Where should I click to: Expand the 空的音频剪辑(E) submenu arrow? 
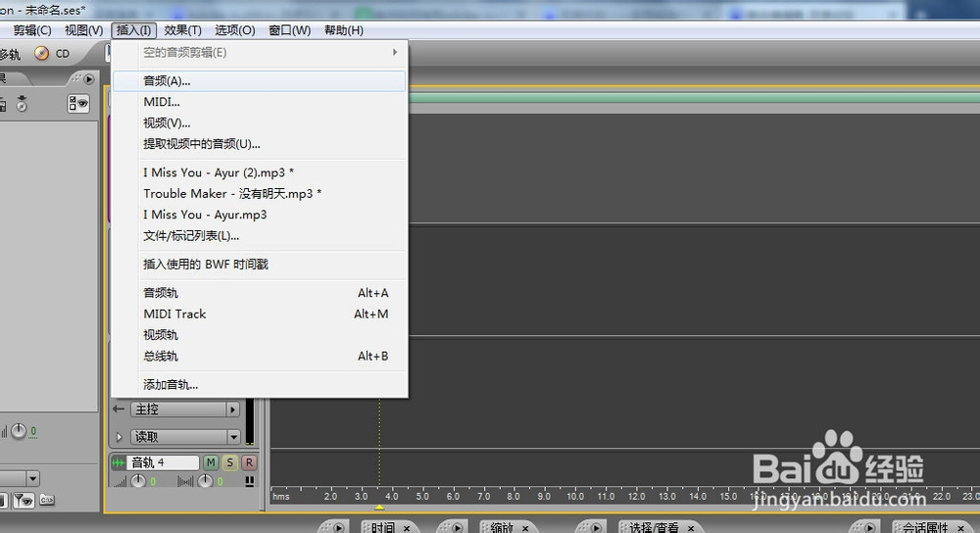click(x=394, y=53)
